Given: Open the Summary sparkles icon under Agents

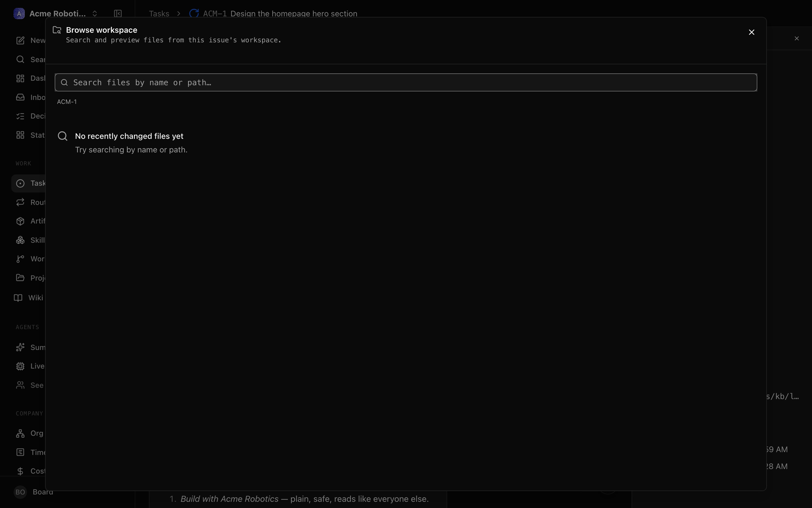Looking at the screenshot, I should coord(20,347).
